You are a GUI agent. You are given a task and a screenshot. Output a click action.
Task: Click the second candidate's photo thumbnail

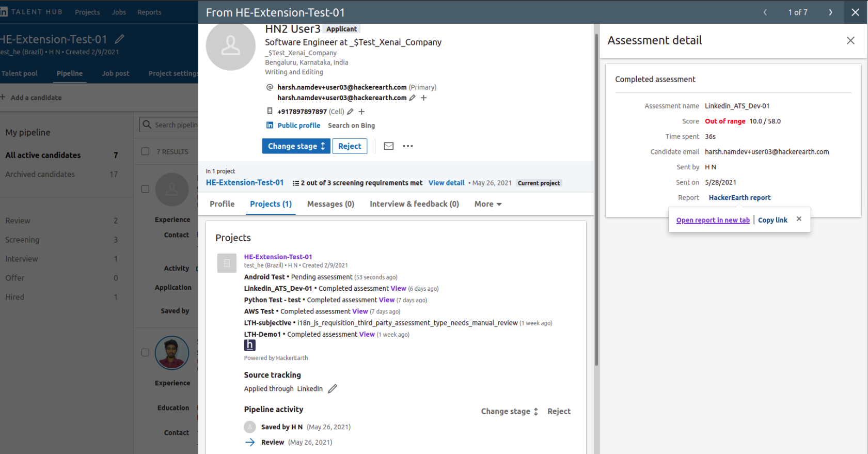click(172, 353)
